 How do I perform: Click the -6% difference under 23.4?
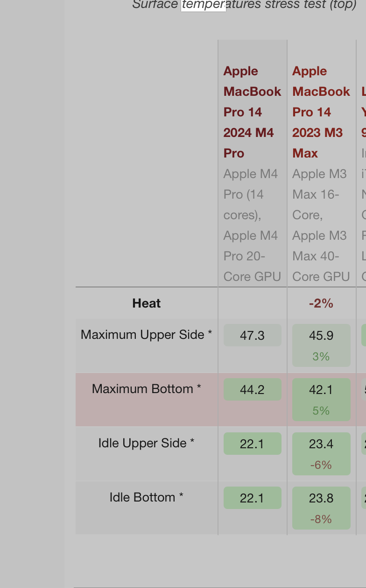(321, 465)
